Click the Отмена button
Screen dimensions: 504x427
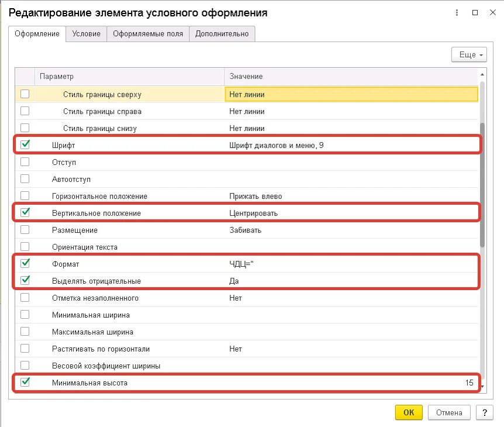(x=449, y=412)
